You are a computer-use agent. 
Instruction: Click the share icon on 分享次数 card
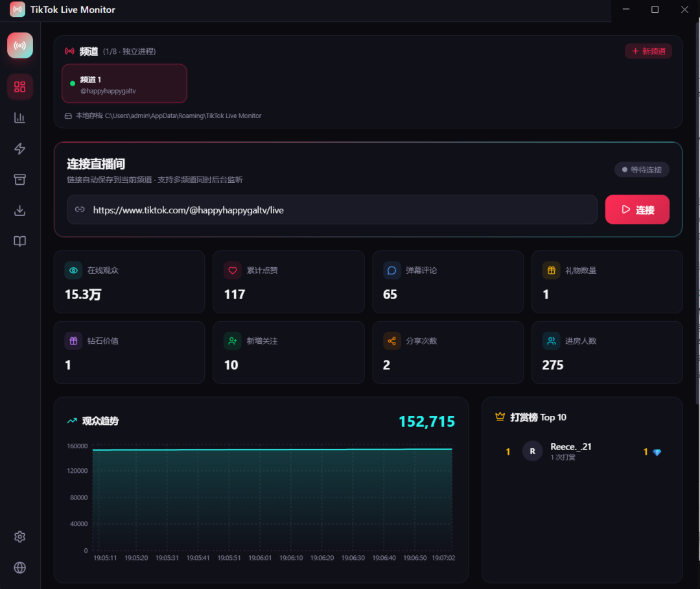point(391,341)
